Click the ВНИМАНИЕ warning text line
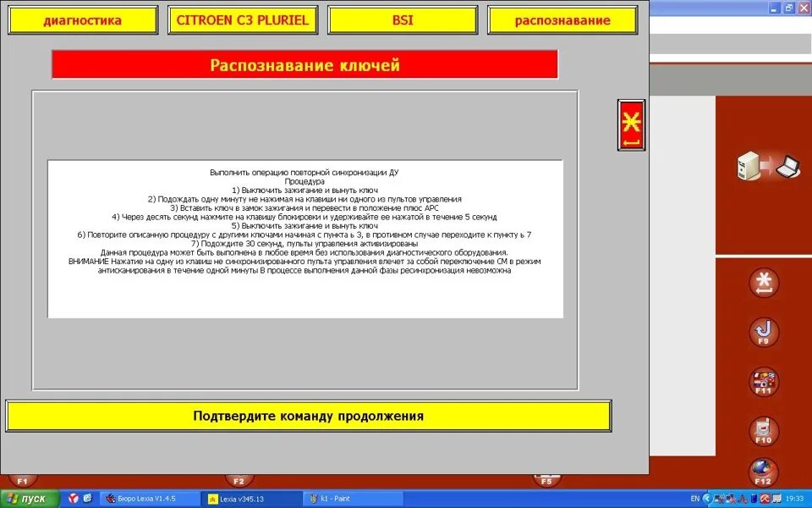 [x=304, y=262]
